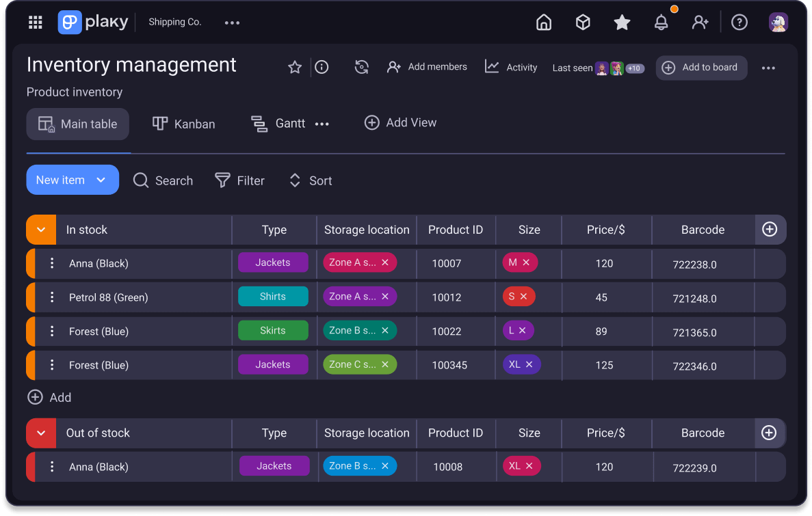Image resolution: width=812 pixels, height=516 pixels.
Task: Collapse the Out of stock group
Action: (x=40, y=433)
